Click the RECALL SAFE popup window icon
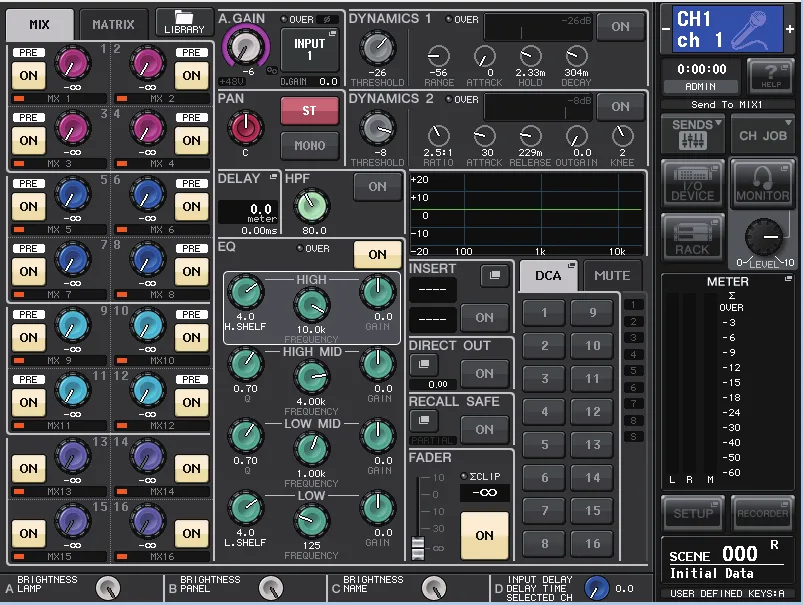The width and height of the screenshot is (803, 605). tap(424, 421)
